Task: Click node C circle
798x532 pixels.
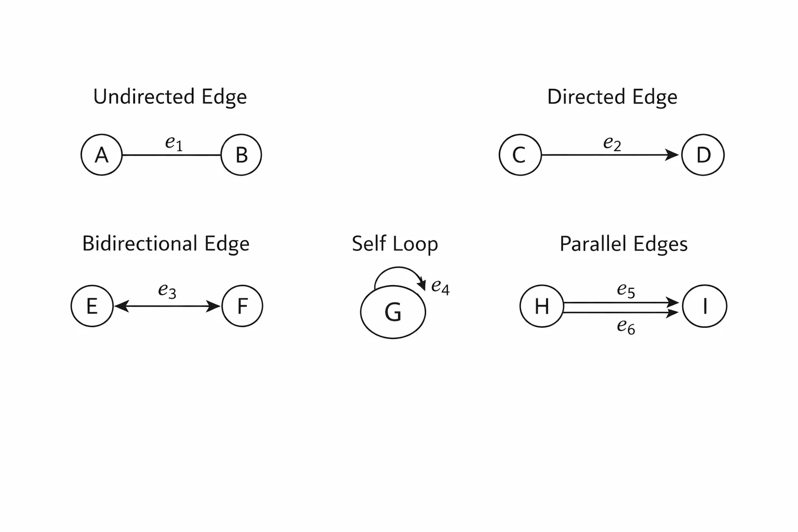Action: tap(520, 155)
